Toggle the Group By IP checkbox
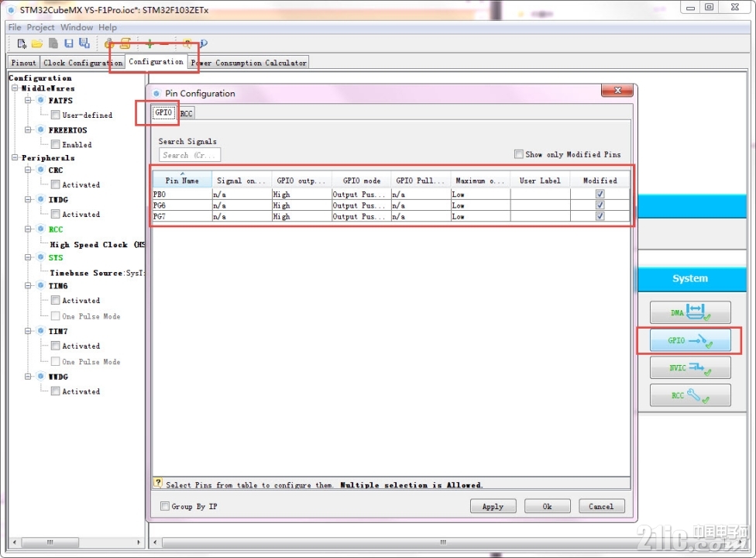 point(165,506)
